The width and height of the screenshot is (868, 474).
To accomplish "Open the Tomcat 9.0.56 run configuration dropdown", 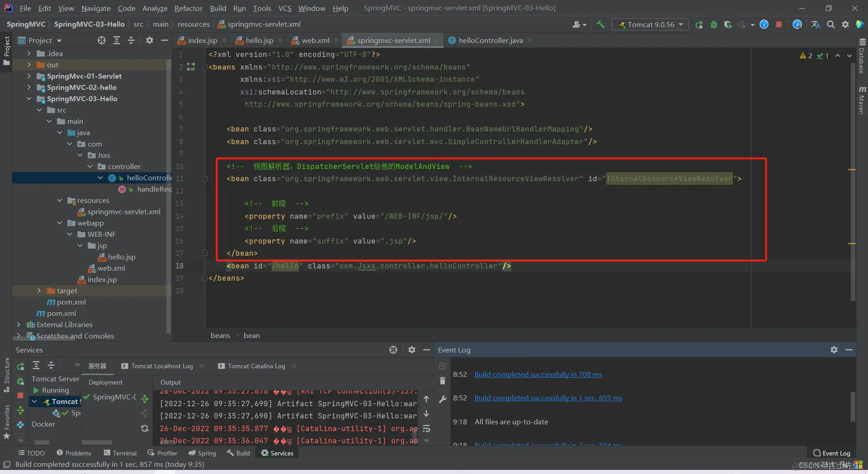I will pyautogui.click(x=650, y=24).
